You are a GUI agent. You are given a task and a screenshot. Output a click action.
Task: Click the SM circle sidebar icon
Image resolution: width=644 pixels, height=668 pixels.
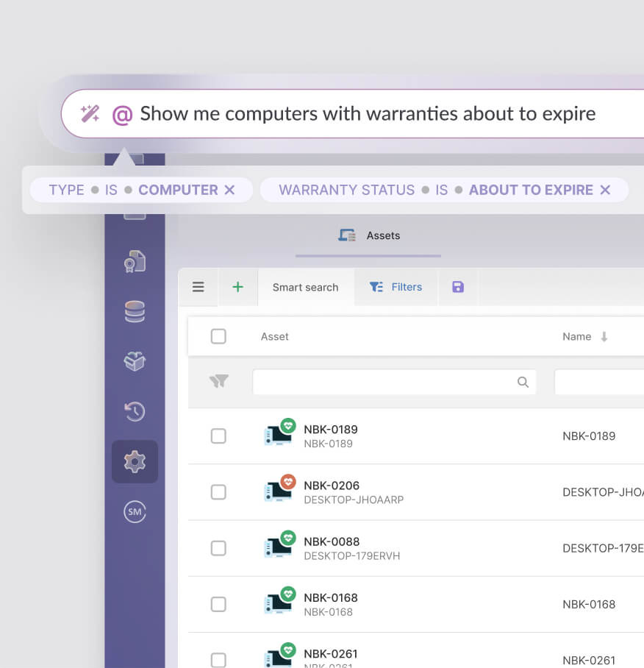(x=135, y=511)
